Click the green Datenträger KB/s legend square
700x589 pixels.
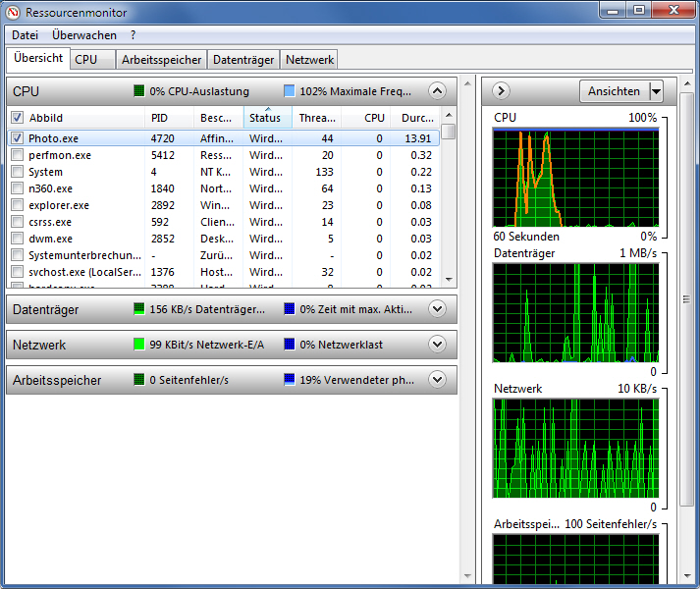pyautogui.click(x=139, y=309)
